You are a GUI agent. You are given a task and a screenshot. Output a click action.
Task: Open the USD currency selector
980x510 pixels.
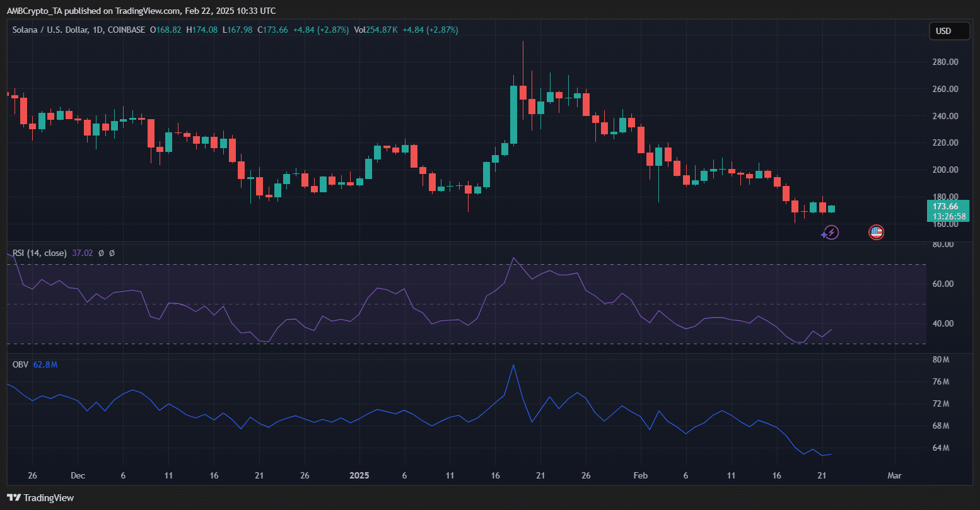pyautogui.click(x=948, y=31)
